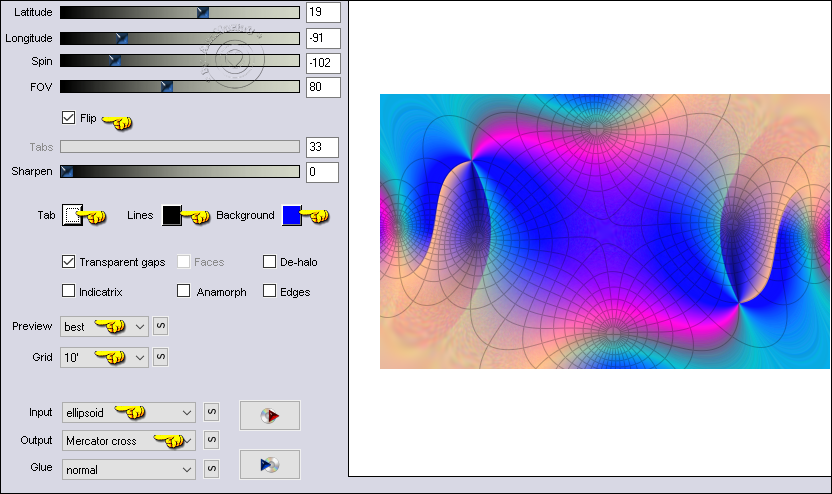Disable the Transparent gaps option
The width and height of the screenshot is (832, 494).
pyautogui.click(x=68, y=262)
